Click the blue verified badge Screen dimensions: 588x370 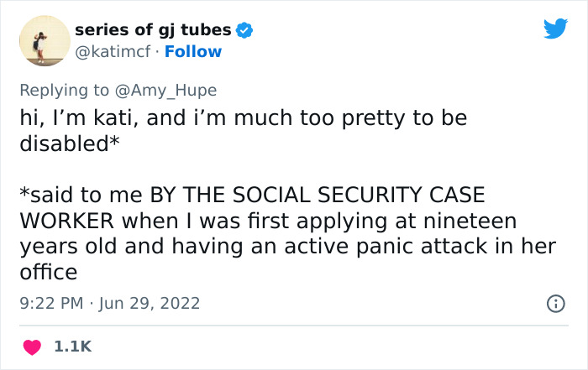[x=244, y=30]
